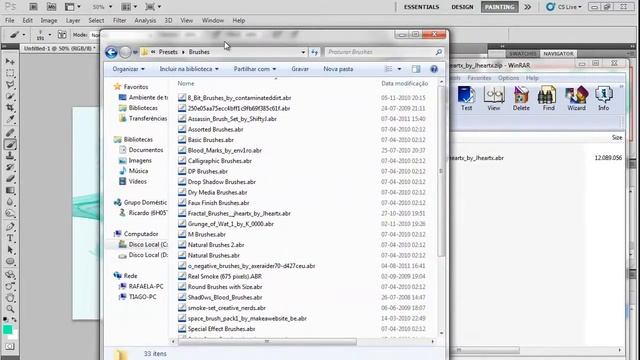Viewport: 640px width, 360px height.
Task: Toggle Quick Mask mode button
Action: (10, 347)
